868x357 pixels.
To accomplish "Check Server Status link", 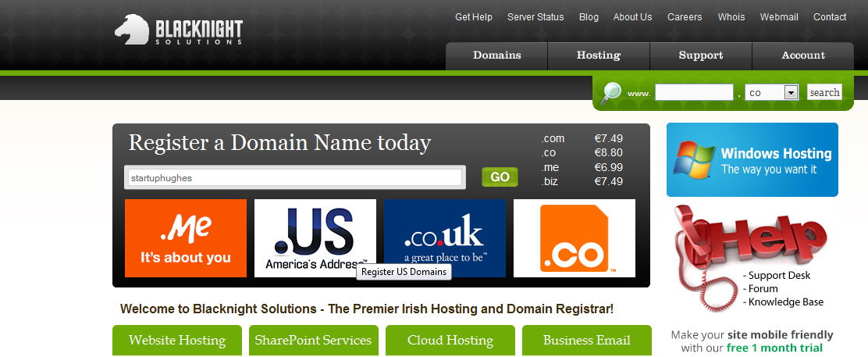I will coord(535,17).
